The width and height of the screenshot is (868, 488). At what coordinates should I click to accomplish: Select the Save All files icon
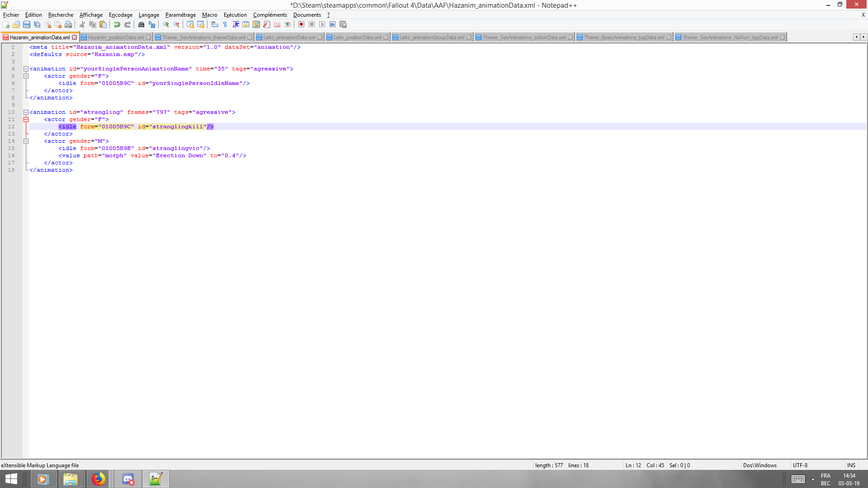37,24
